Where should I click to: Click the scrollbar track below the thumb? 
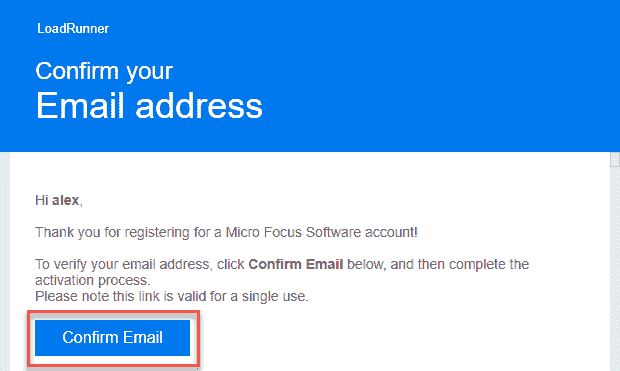(x=615, y=269)
